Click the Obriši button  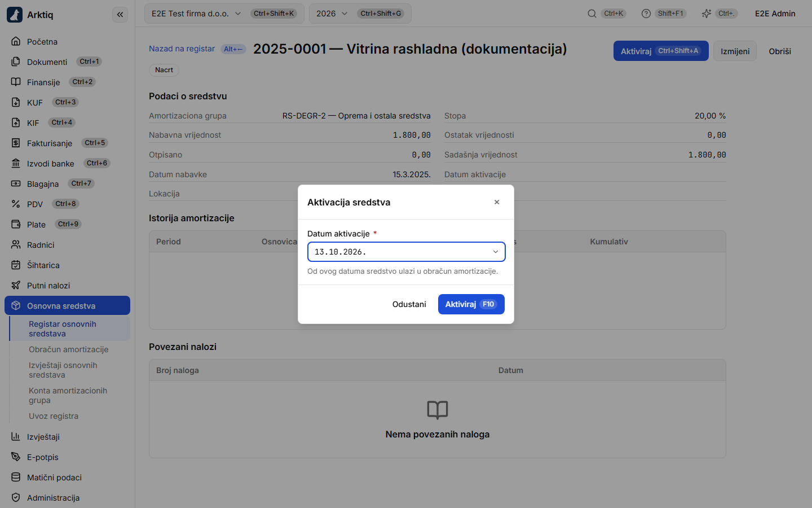pyautogui.click(x=780, y=51)
